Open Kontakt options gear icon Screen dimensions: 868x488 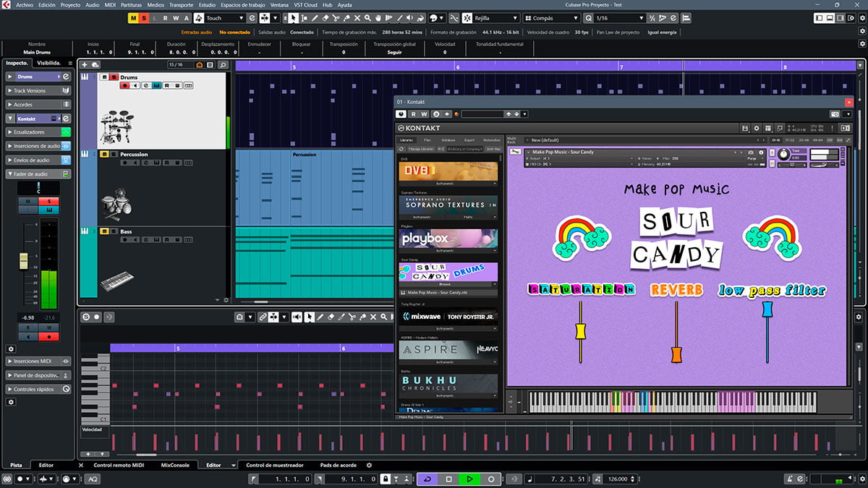pyautogui.click(x=756, y=128)
